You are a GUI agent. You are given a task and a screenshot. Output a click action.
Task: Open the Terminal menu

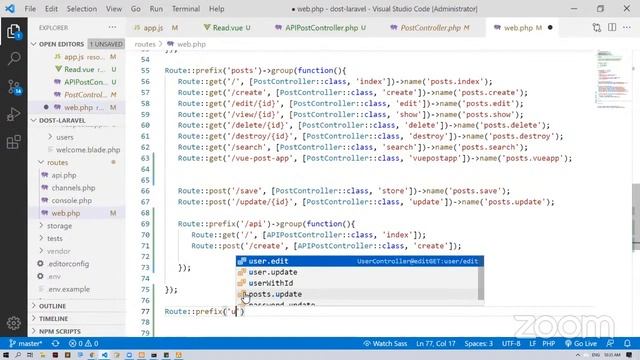click(x=186, y=9)
